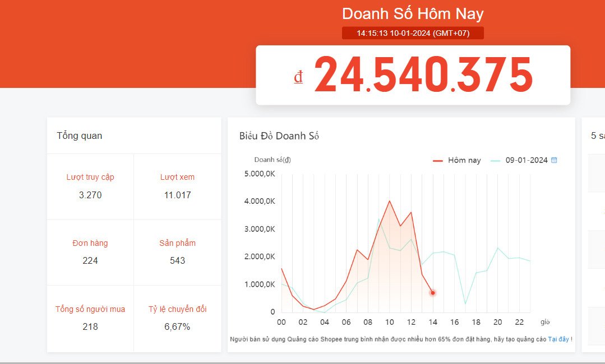Click the 12 hour label on x-axis

click(410, 322)
